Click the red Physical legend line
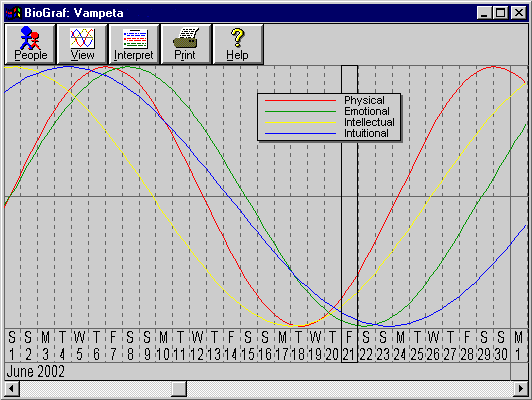532x400 pixels. pos(300,100)
